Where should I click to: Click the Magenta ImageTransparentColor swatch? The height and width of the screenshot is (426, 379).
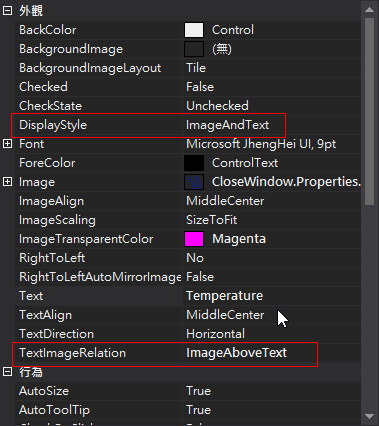point(194,239)
